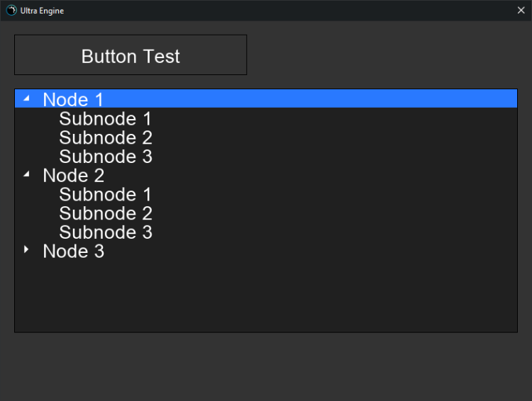Viewport: 532px width, 401px height.
Task: Select the Node 1 tree item
Action: [73, 99]
